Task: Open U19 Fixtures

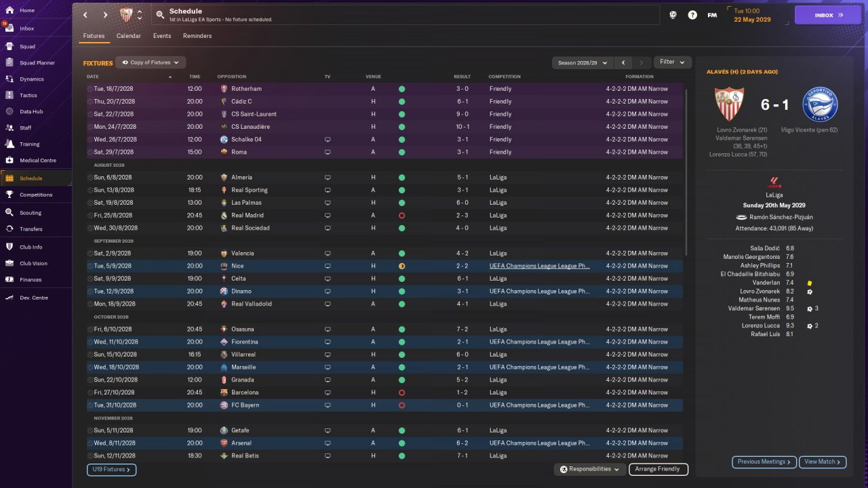Action: [111, 469]
